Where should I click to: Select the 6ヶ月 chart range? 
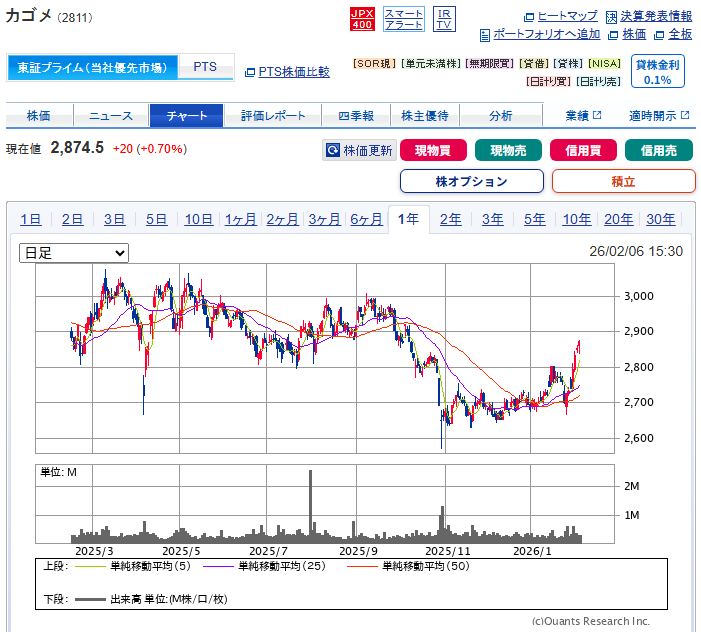coord(367,219)
